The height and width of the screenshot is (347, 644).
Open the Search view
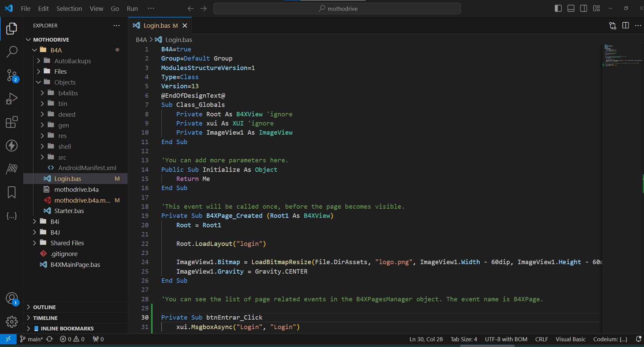[11, 52]
